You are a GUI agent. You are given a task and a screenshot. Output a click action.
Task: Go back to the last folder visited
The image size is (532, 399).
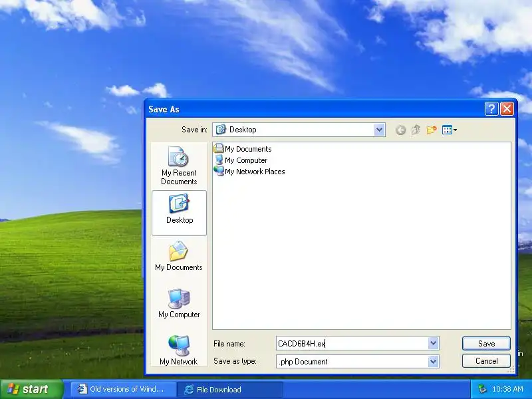(401, 130)
